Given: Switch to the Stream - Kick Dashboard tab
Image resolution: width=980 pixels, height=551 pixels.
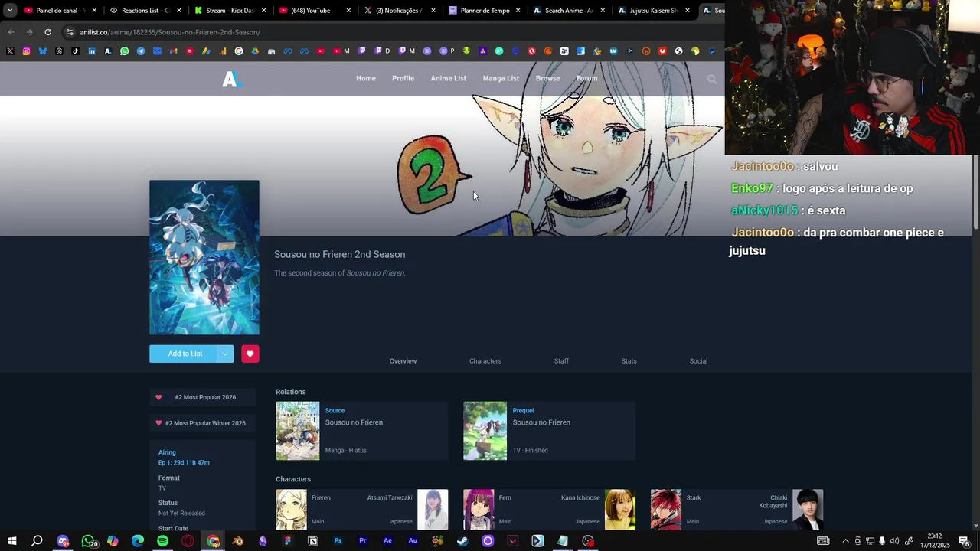Looking at the screenshot, I should pos(230,11).
